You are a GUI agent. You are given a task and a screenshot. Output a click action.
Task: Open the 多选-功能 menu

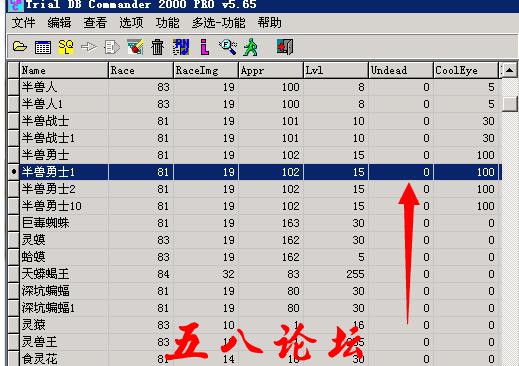(219, 23)
